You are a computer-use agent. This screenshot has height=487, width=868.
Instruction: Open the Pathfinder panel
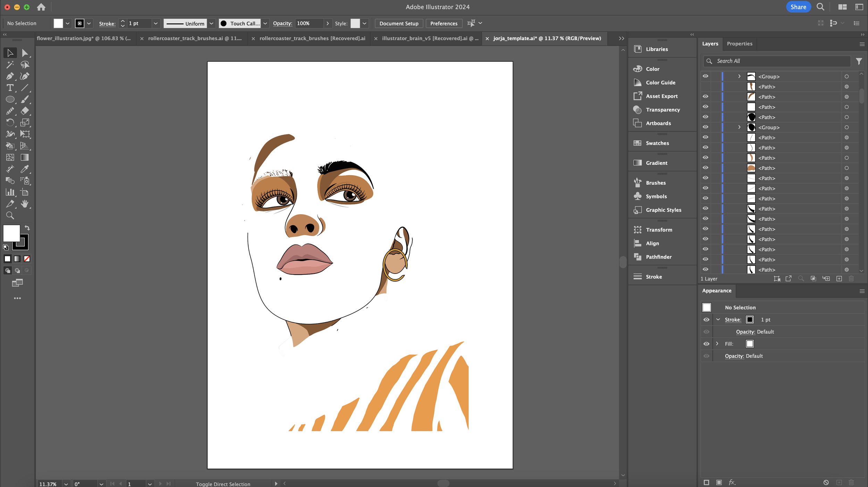coord(658,257)
